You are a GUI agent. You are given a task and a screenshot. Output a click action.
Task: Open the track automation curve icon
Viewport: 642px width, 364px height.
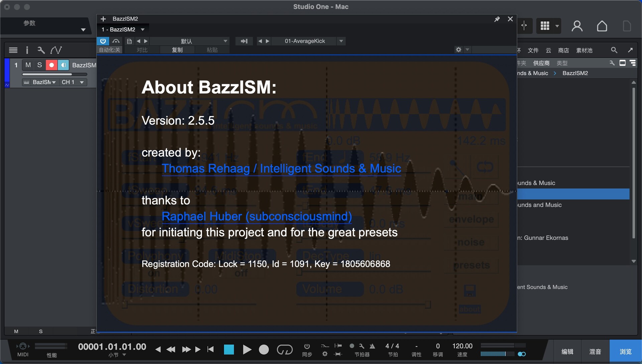[56, 50]
